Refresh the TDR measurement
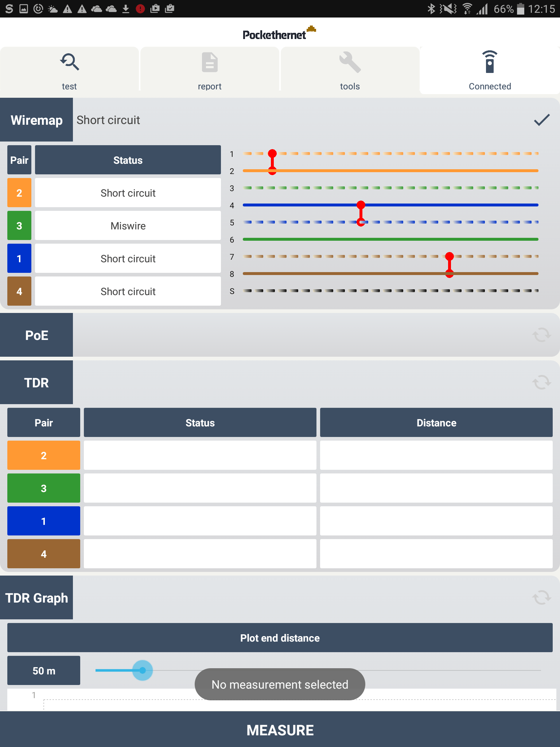This screenshot has width=560, height=747. pos(541,382)
